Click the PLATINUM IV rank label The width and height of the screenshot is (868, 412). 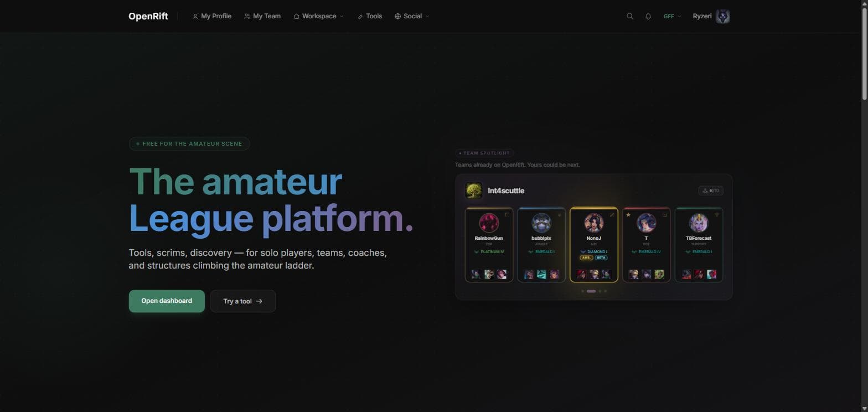click(x=492, y=252)
